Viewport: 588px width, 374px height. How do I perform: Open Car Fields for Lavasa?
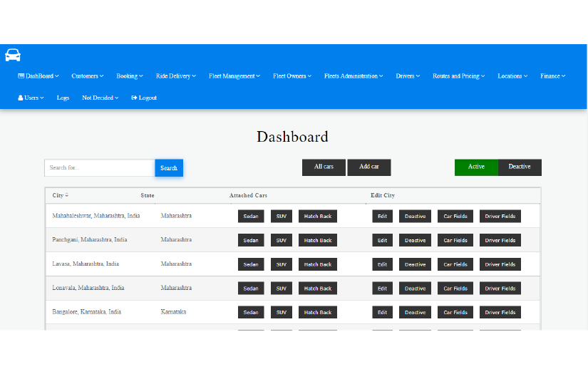pos(455,264)
